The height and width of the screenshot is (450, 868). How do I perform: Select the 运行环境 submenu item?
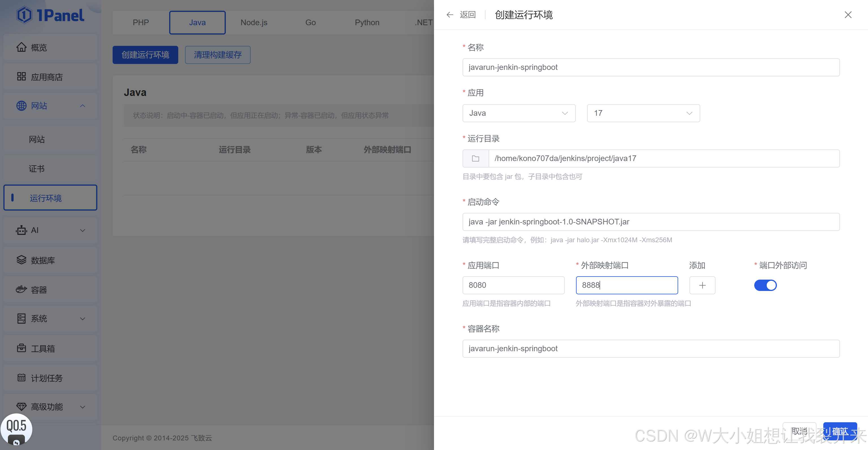tap(50, 198)
